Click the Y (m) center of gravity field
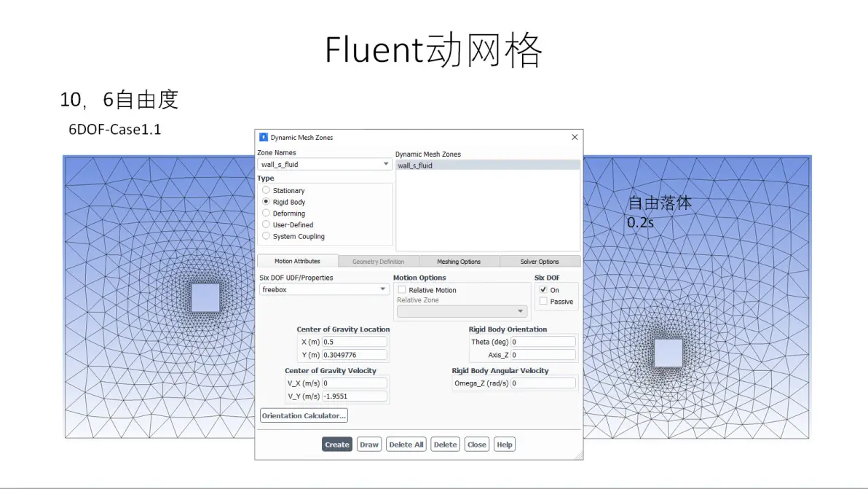The image size is (868, 489). pyautogui.click(x=355, y=355)
